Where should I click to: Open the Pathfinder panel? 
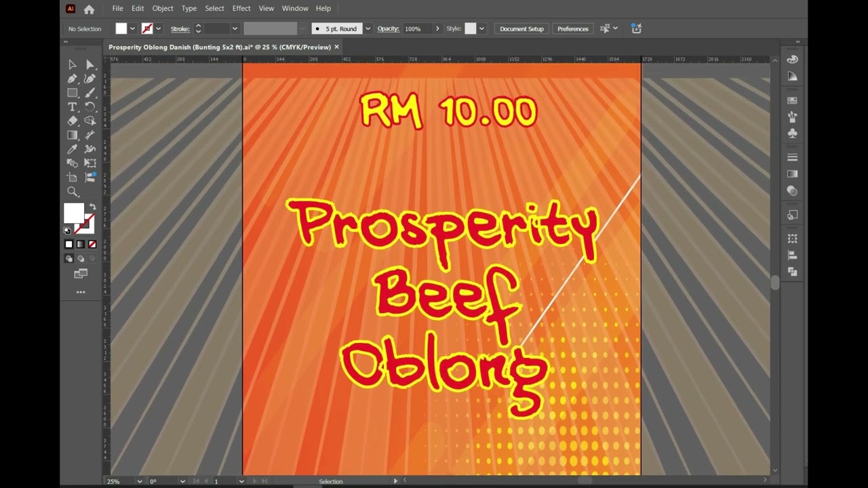[792, 272]
